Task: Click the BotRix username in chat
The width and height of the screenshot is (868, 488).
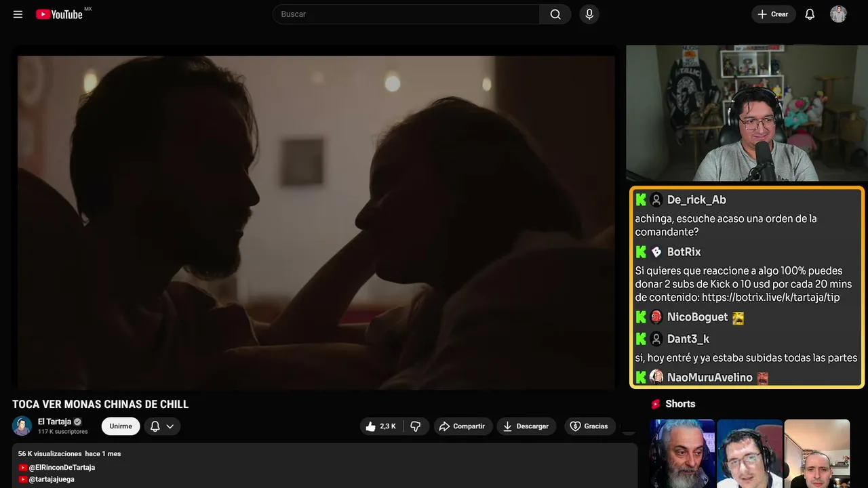Action: click(684, 252)
